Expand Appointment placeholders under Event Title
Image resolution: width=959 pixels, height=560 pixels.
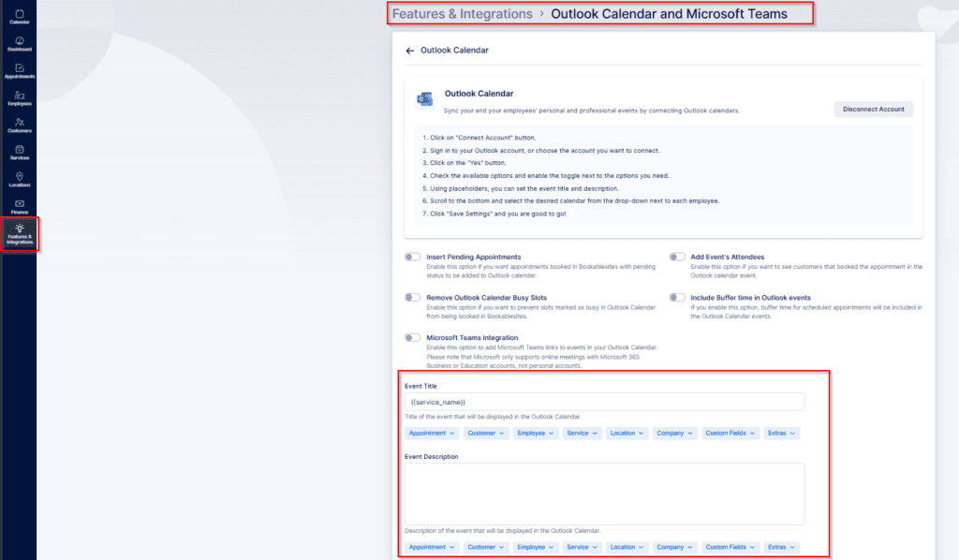pyautogui.click(x=432, y=433)
